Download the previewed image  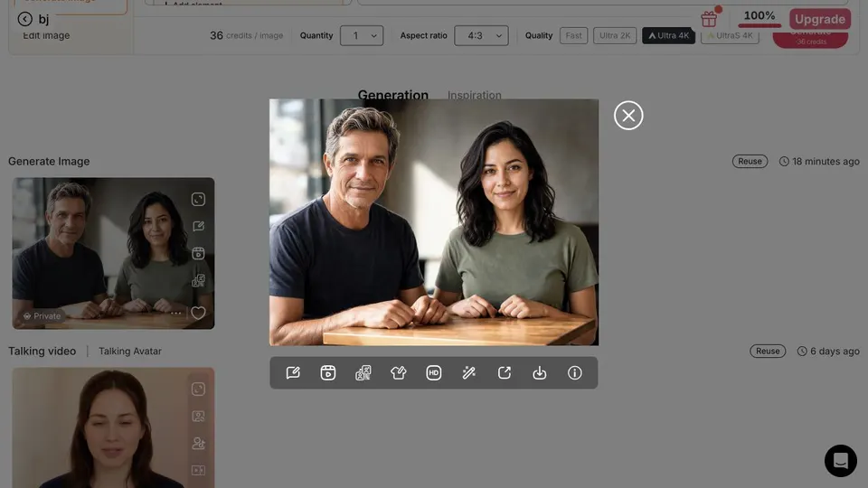540,373
